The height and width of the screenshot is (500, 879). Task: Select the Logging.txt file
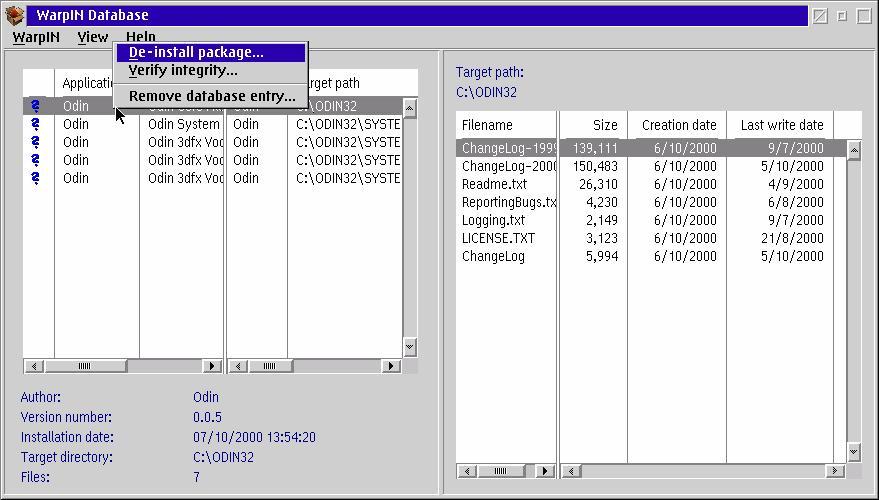(x=493, y=220)
